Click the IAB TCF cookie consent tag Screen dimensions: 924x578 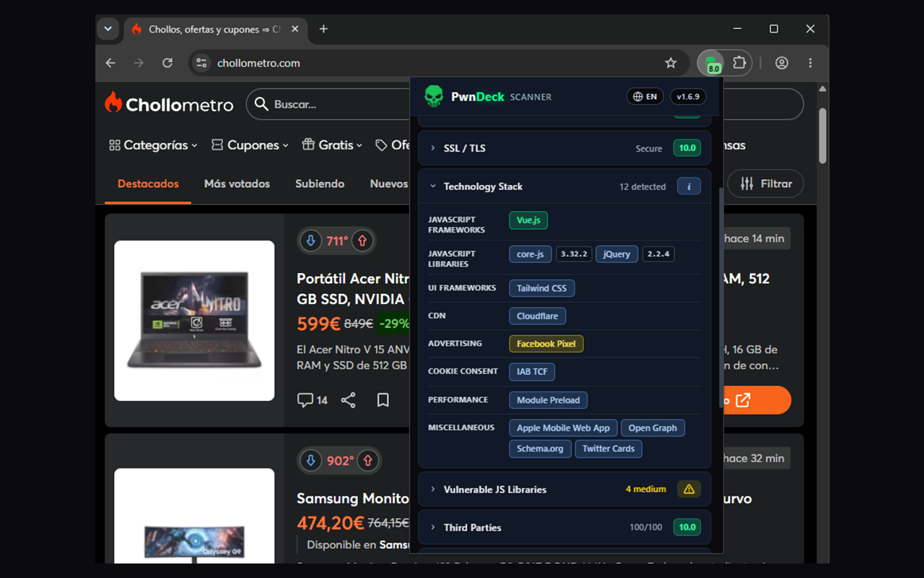(532, 371)
